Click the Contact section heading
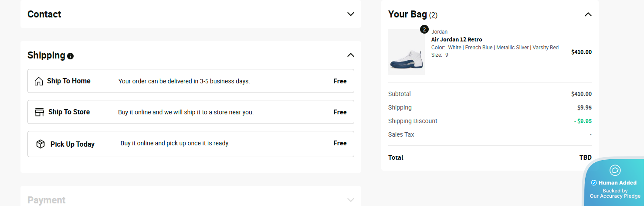The height and width of the screenshot is (206, 644). click(44, 14)
